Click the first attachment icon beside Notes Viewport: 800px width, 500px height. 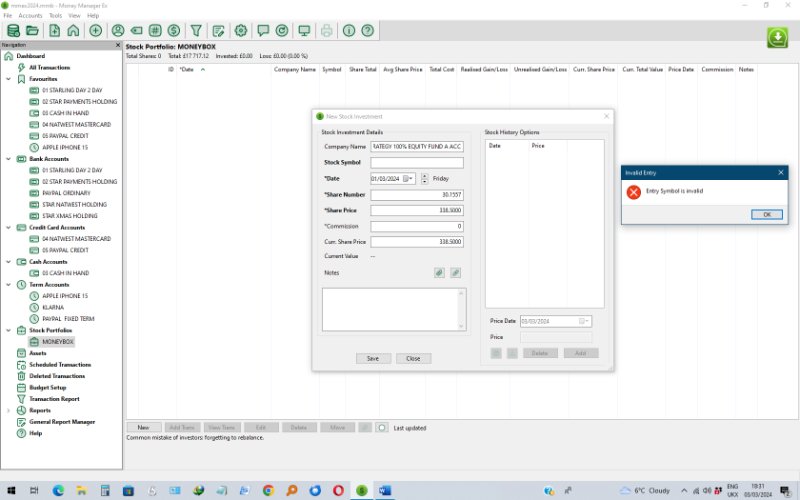click(x=439, y=272)
